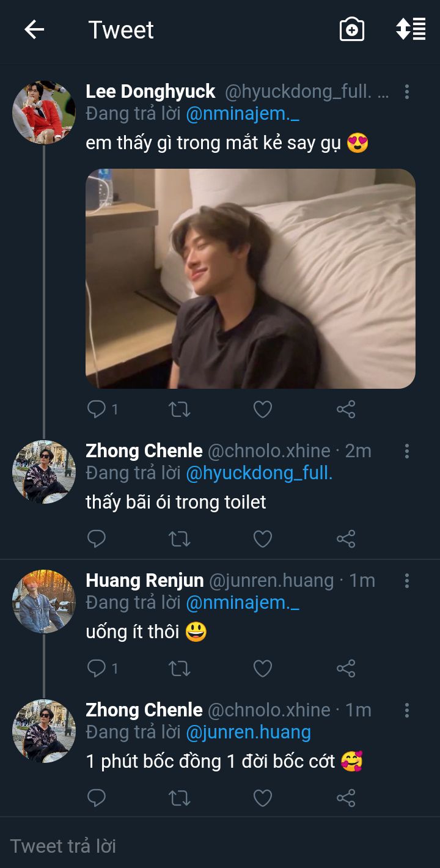Share Lee Donghyuck's tweet
The width and height of the screenshot is (440, 868).
pyautogui.click(x=346, y=409)
